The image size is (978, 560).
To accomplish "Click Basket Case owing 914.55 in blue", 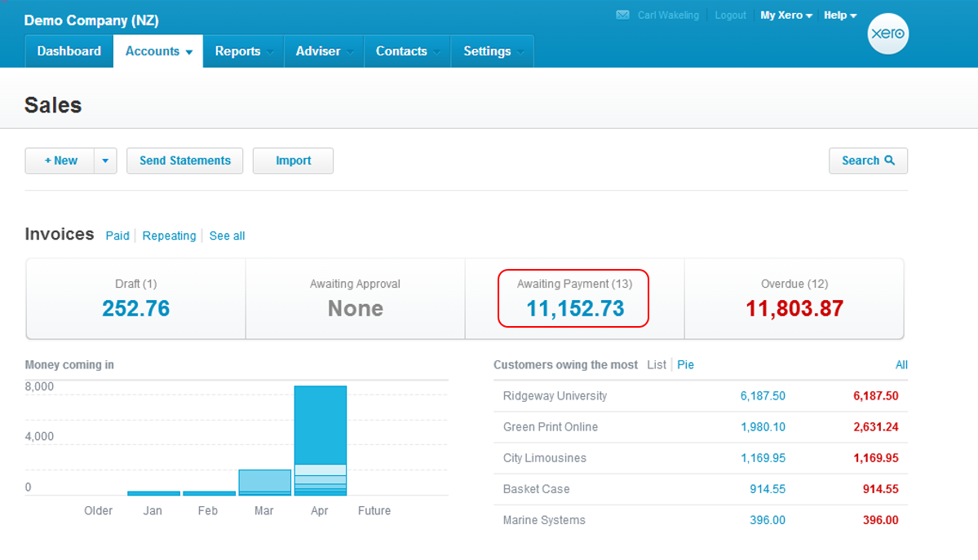I will pos(768,490).
